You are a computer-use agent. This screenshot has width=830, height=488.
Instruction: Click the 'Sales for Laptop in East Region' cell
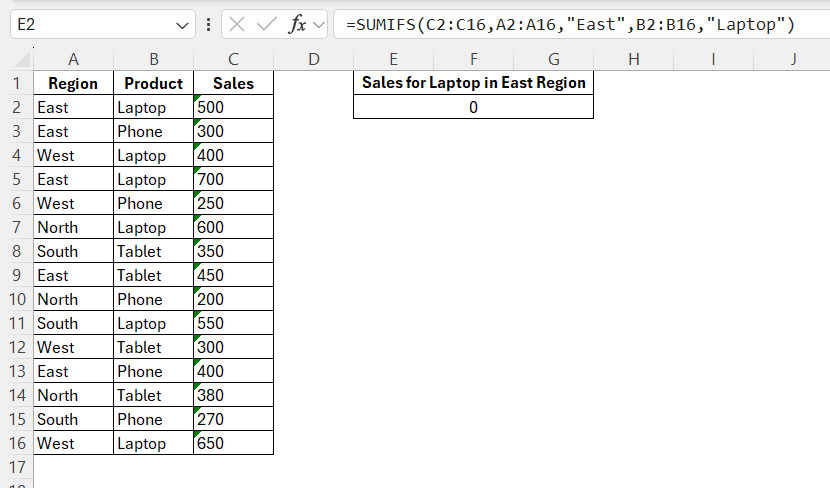tap(473, 83)
